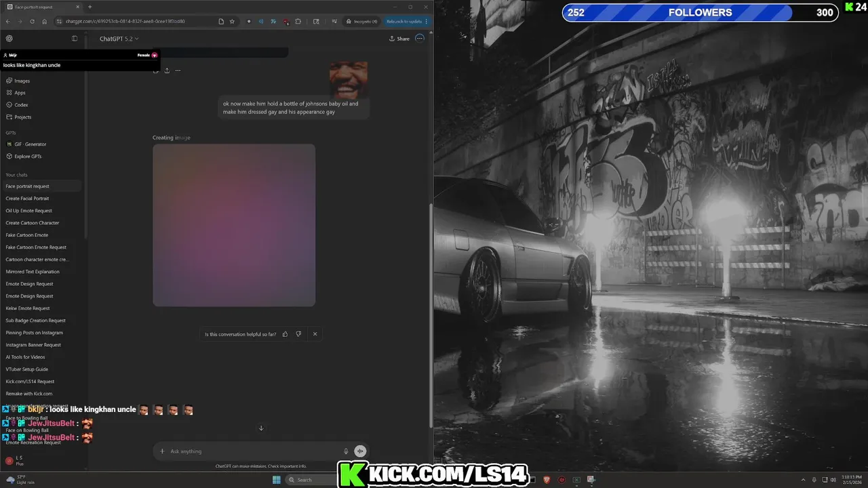
Task: Click the browser forward arrow
Action: point(20,21)
